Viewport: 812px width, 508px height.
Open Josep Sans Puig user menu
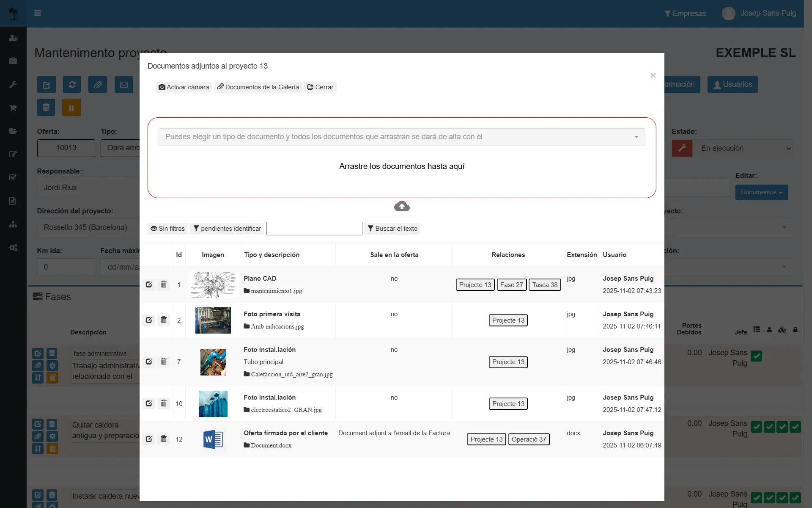[x=760, y=14]
